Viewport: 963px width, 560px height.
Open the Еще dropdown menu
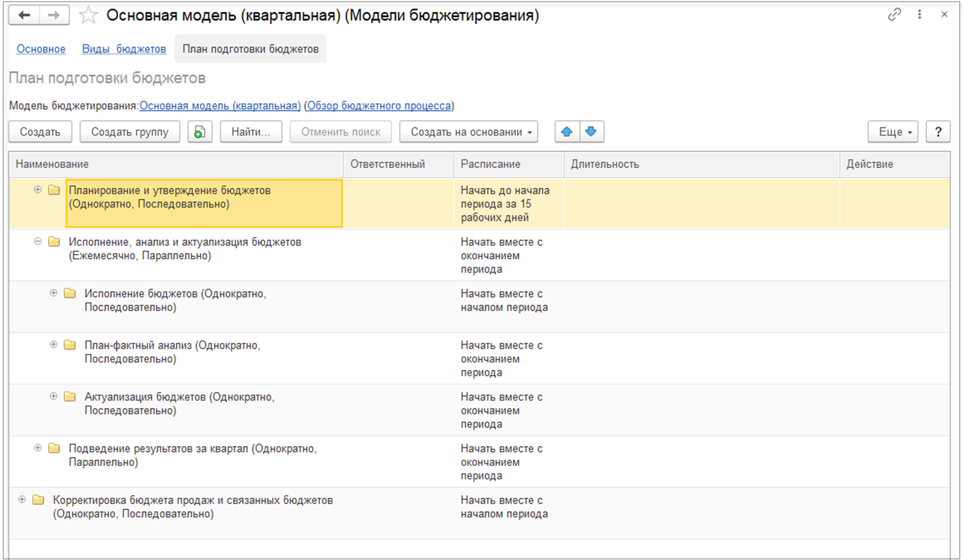[x=892, y=132]
